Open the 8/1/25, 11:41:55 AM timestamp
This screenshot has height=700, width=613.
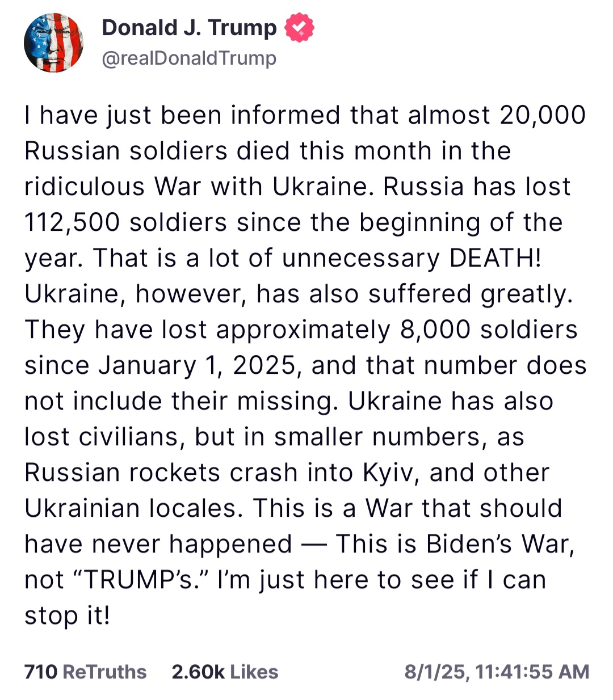497,672
